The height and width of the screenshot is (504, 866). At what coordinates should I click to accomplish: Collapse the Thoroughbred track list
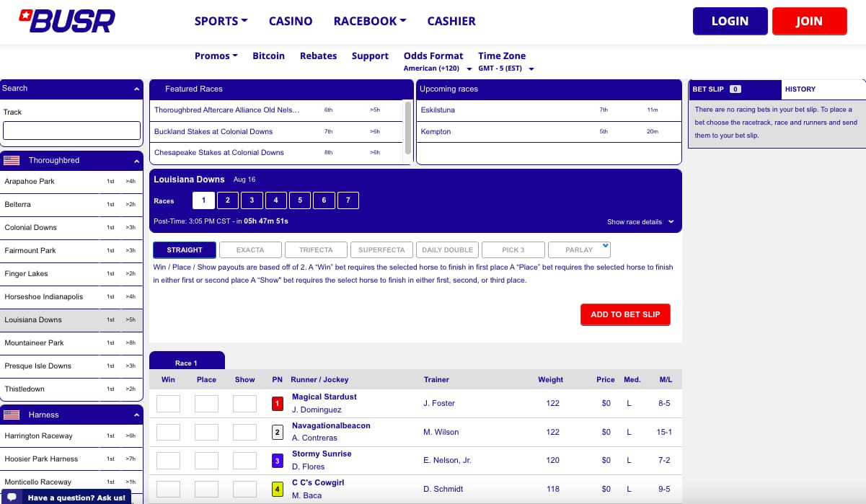136,161
